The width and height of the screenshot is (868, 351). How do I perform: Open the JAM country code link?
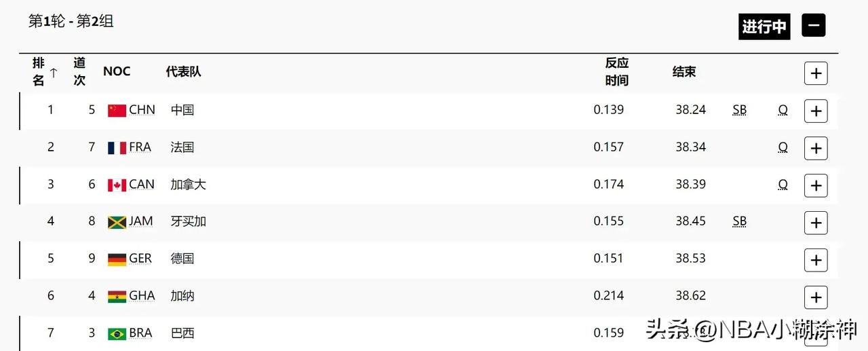click(141, 221)
